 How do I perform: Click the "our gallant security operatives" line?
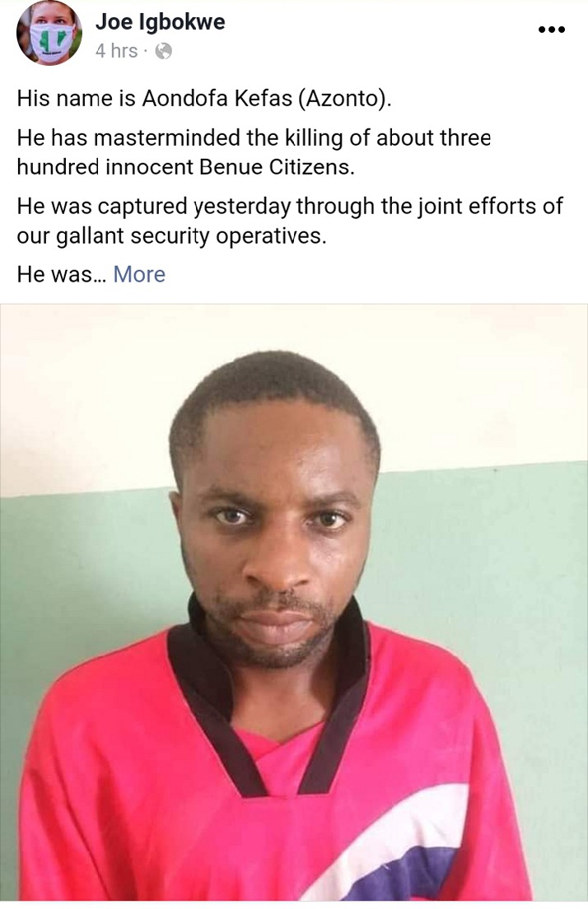[x=171, y=236]
